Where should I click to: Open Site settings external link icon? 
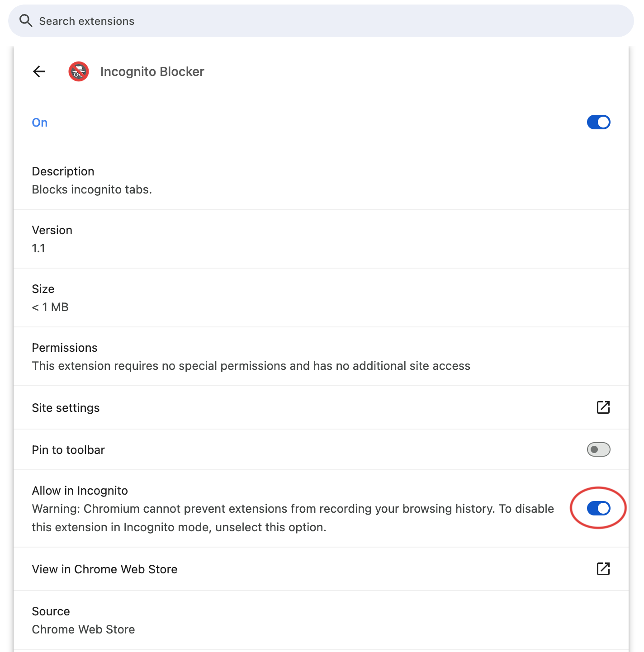[x=603, y=407]
